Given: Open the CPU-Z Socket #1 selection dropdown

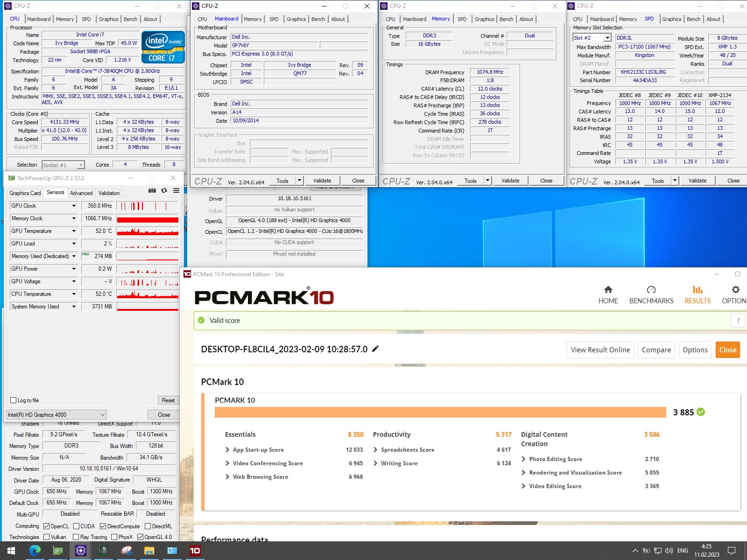Looking at the screenshot, I should (x=63, y=165).
